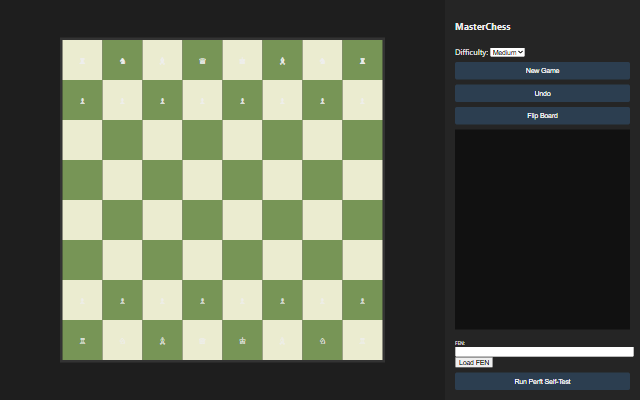This screenshot has width=640, height=400.
Task: Focus the FEN input field
Action: [544, 352]
